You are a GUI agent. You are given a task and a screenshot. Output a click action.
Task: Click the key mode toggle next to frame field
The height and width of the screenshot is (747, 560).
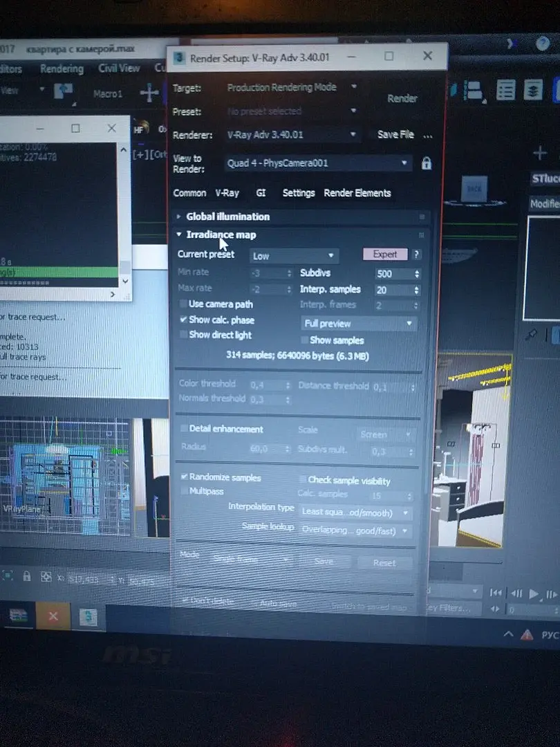click(495, 609)
